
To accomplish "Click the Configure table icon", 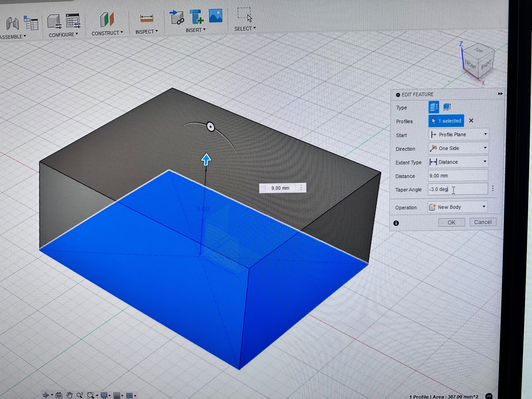I will (x=73, y=21).
